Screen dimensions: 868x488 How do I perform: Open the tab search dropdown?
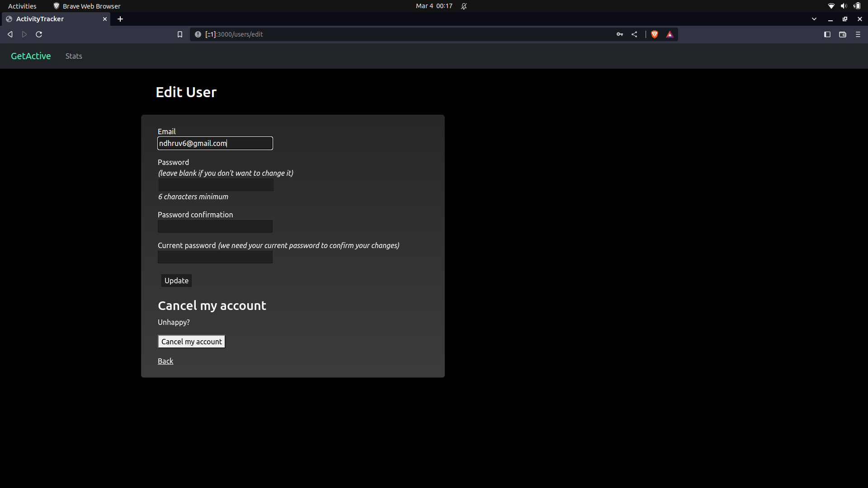814,19
